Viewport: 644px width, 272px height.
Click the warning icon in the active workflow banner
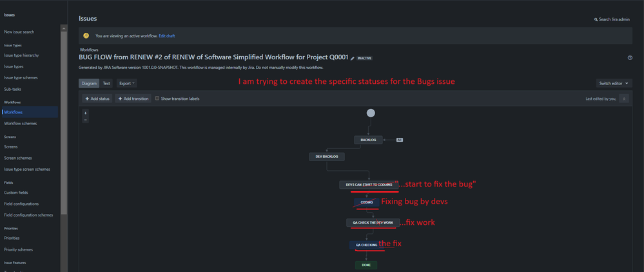(86, 35)
